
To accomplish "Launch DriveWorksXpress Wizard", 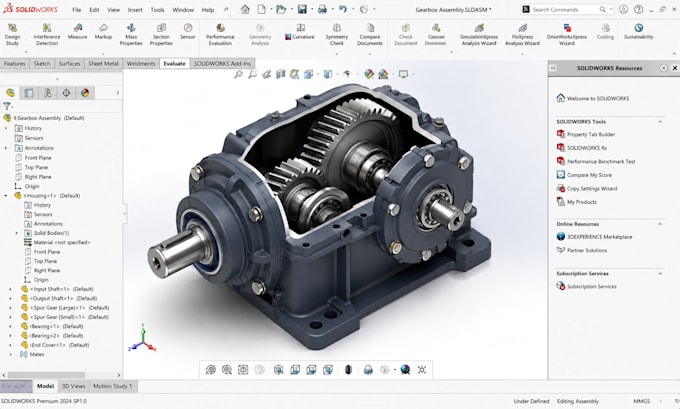I will (567, 34).
